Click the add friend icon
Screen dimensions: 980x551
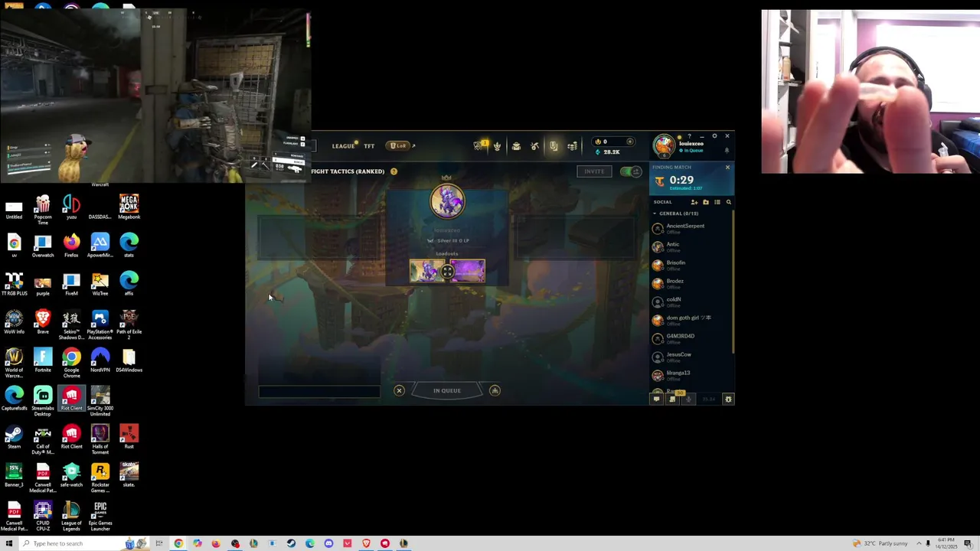(x=694, y=202)
